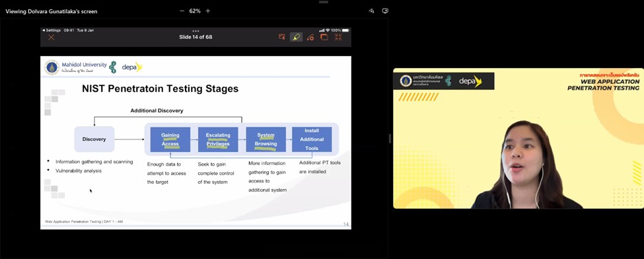The image size is (644, 259).
Task: Select the System Browsing box
Action: coord(266,139)
